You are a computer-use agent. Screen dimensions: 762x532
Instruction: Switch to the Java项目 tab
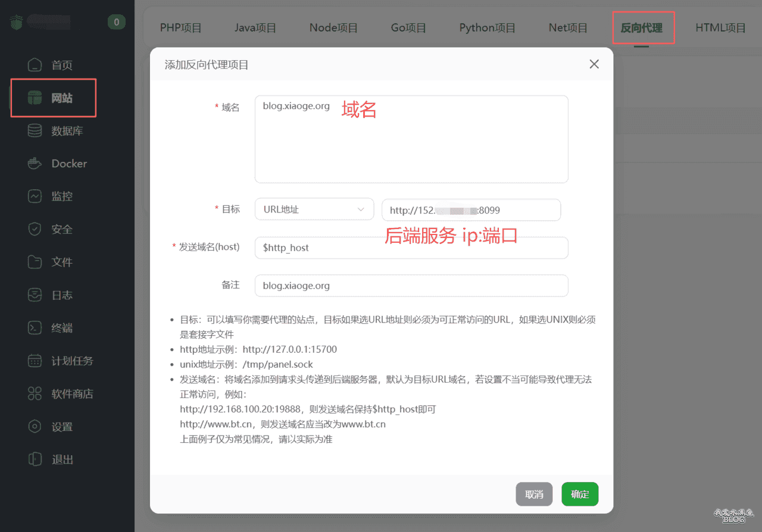[x=255, y=28]
